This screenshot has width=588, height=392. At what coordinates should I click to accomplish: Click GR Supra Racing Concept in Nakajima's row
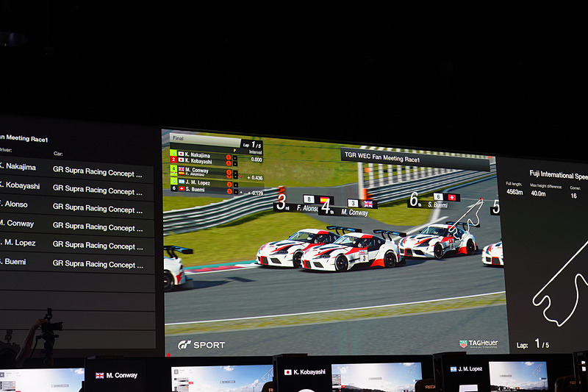[98, 172]
